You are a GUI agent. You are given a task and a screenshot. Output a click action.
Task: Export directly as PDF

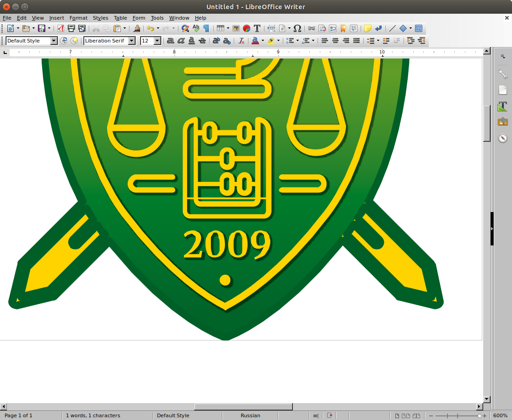click(x=61, y=28)
